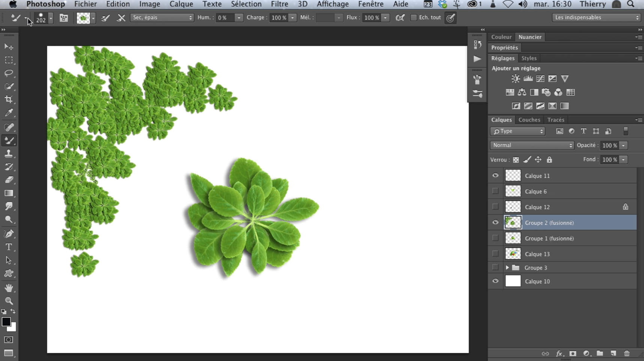The width and height of the screenshot is (644, 361).
Task: Open the Les indispensables workspace dropdown
Action: point(596,18)
